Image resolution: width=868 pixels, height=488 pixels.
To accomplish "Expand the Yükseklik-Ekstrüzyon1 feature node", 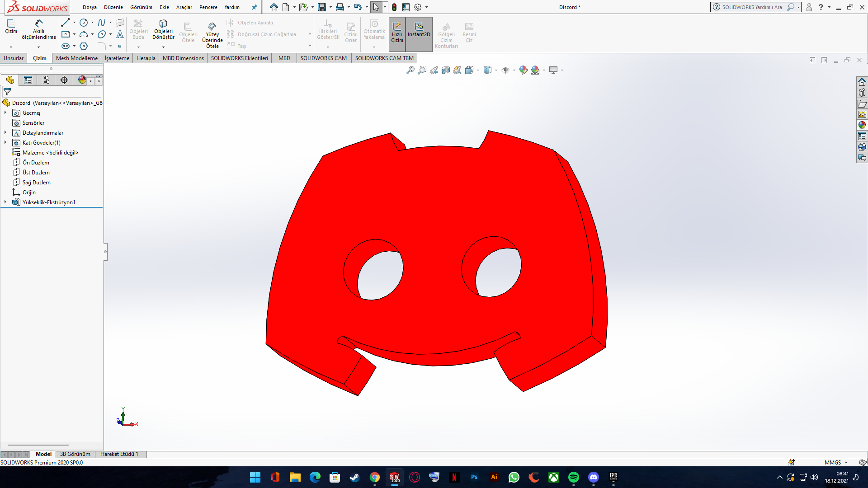I will click(x=5, y=202).
